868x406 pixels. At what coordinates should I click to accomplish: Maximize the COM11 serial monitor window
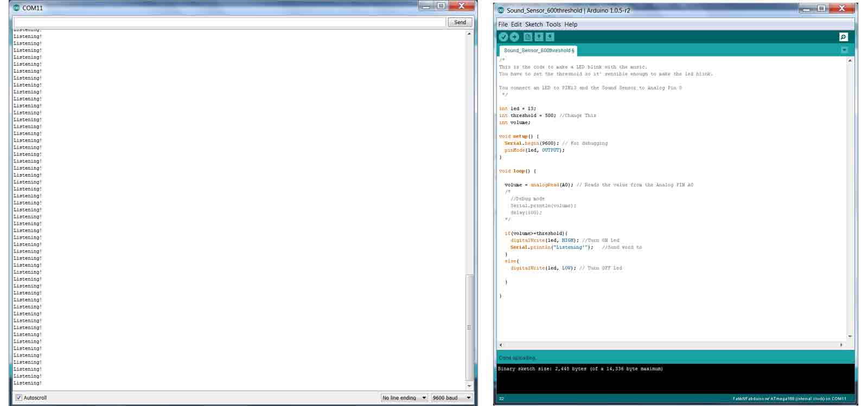click(441, 7)
